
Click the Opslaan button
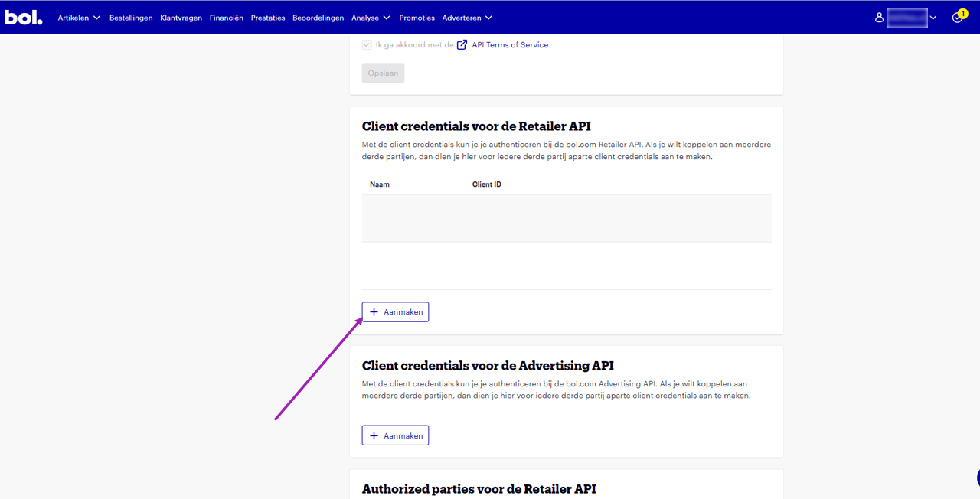[383, 73]
